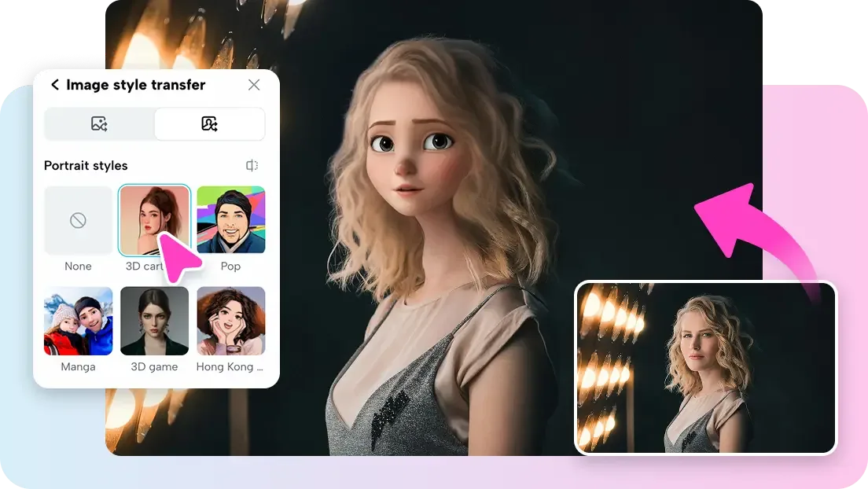Click the "Portrait styles" section heading
The width and height of the screenshot is (868, 489).
click(86, 166)
